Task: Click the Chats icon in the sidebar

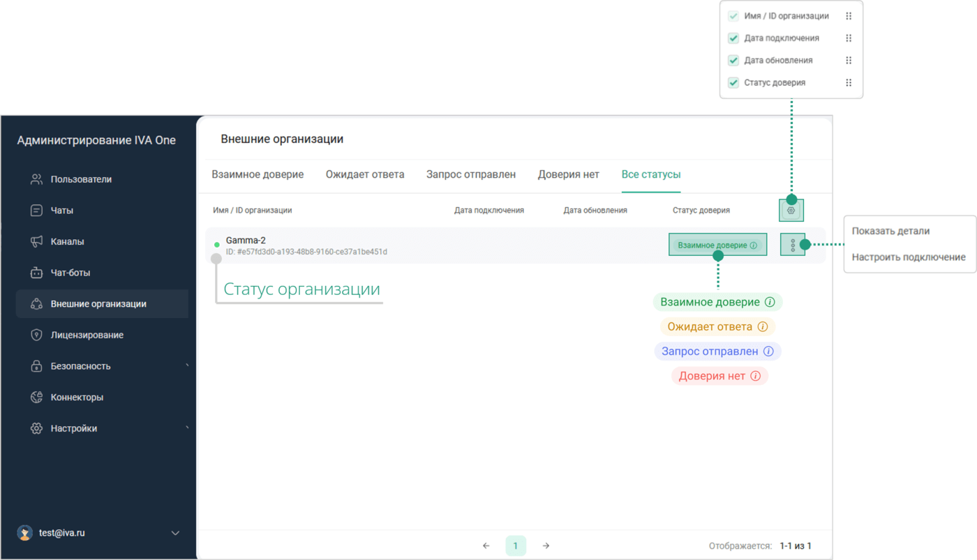Action: 37,211
